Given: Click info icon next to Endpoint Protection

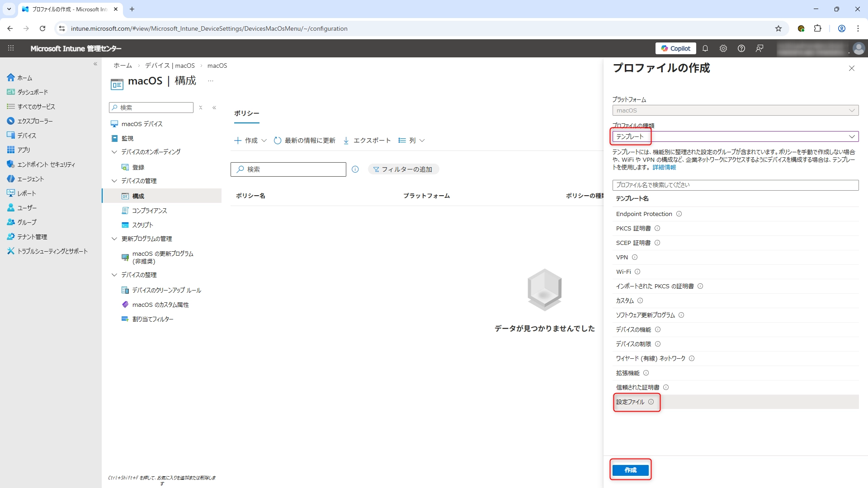Looking at the screenshot, I should click(679, 214).
